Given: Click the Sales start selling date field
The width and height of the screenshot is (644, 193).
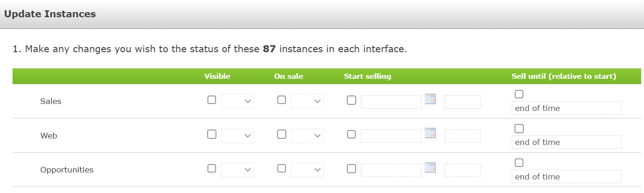Looking at the screenshot, I should [391, 101].
